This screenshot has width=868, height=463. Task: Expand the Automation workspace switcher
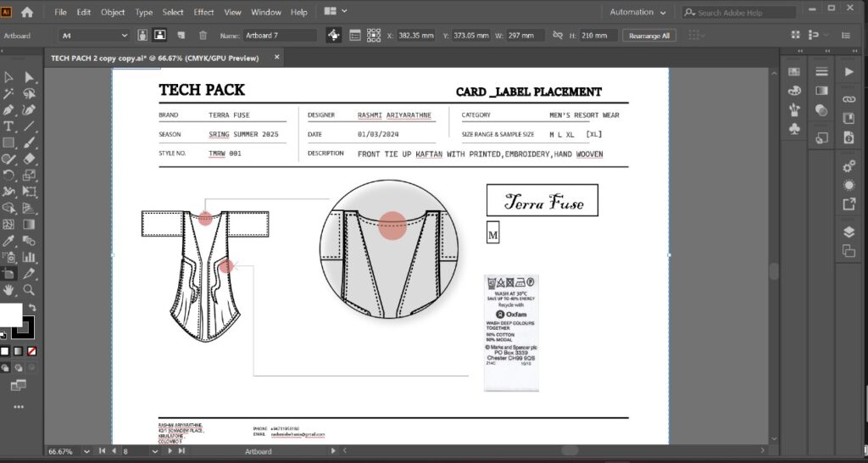(638, 13)
